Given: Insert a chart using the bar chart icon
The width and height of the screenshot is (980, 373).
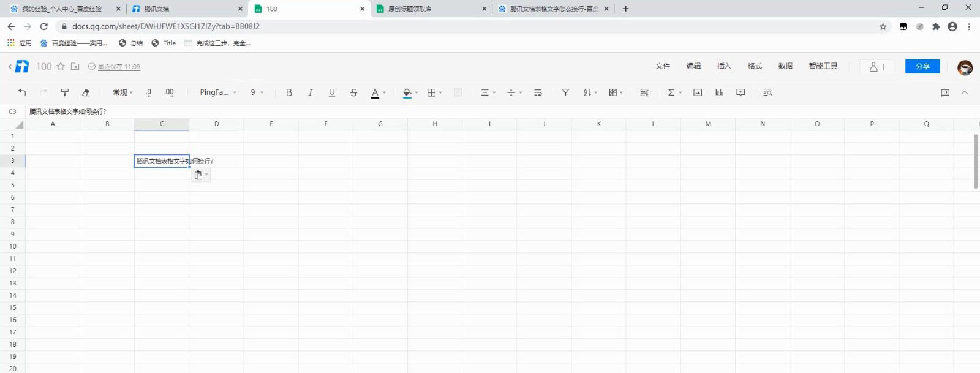Looking at the screenshot, I should pos(719,92).
